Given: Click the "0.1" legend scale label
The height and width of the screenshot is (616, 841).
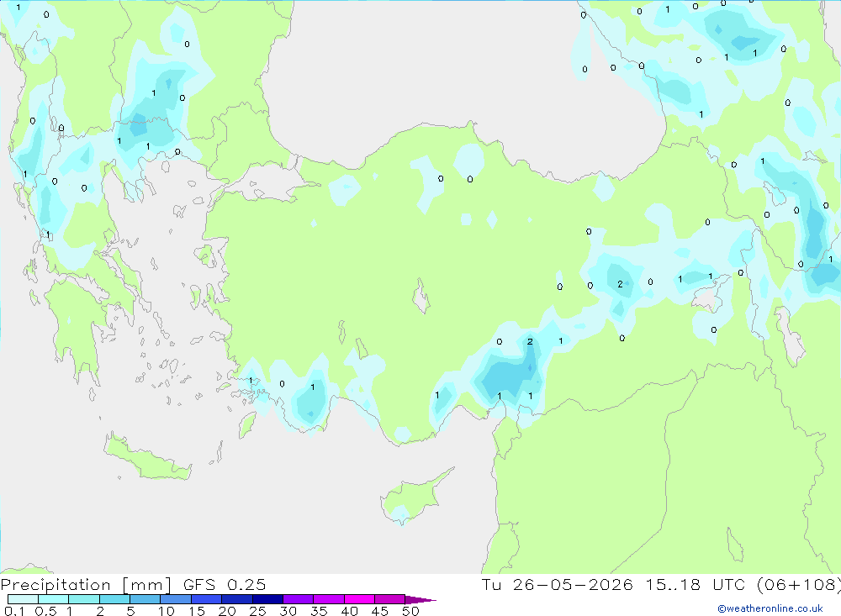Looking at the screenshot, I should click(14, 611).
